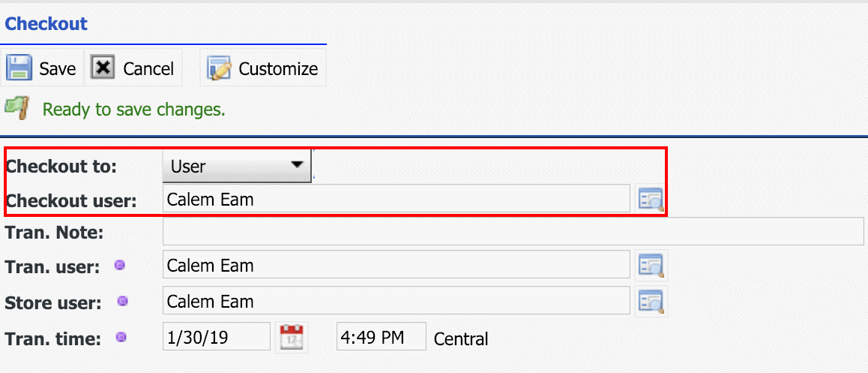Click the Tran. user text field
Image resolution: width=868 pixels, height=373 pixels.
pyautogui.click(x=397, y=265)
